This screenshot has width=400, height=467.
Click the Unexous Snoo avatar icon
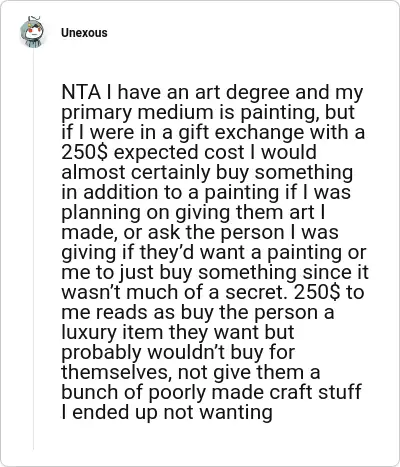(x=32, y=32)
